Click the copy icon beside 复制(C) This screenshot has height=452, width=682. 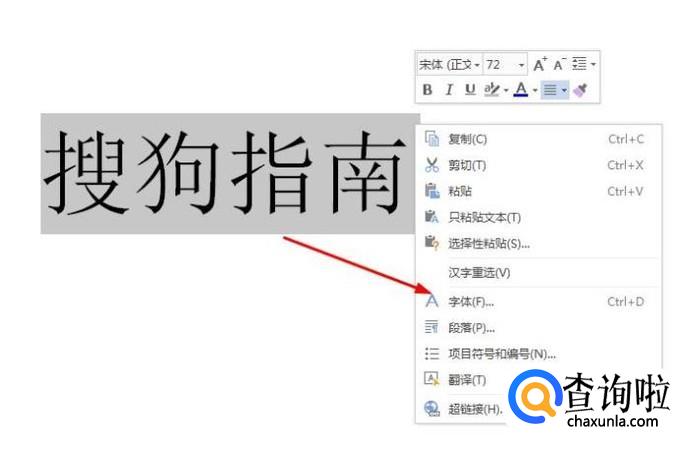tap(431, 139)
